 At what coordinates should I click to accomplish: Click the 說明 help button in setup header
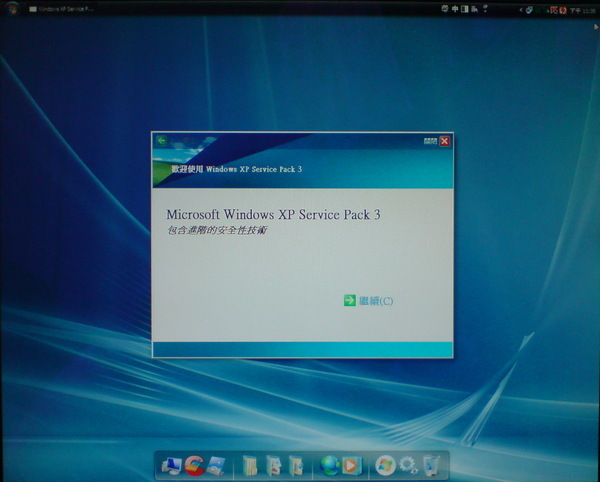point(430,141)
